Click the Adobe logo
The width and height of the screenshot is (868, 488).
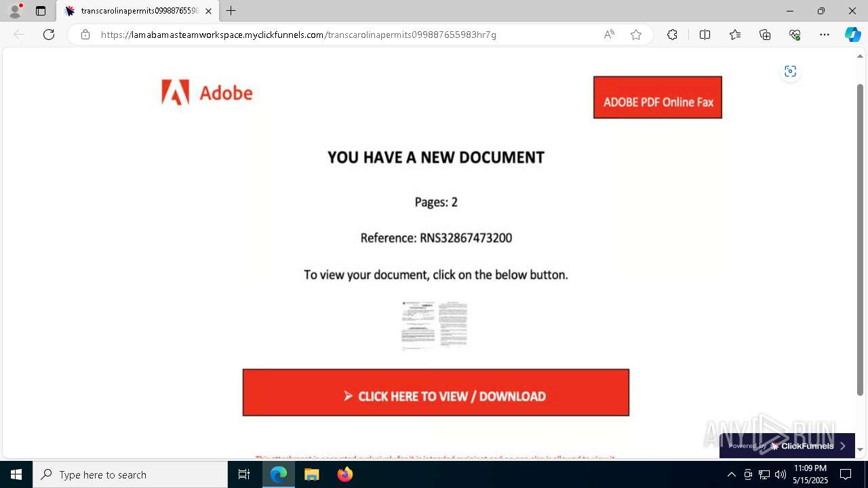point(207,93)
